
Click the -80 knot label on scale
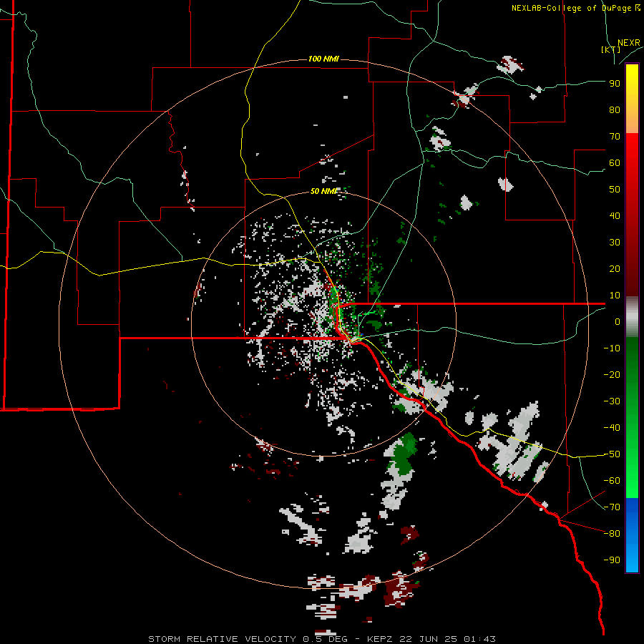[612, 534]
